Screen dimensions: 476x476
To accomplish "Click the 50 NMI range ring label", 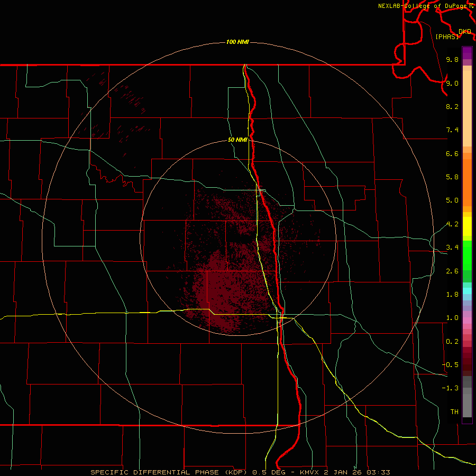I will [237, 140].
